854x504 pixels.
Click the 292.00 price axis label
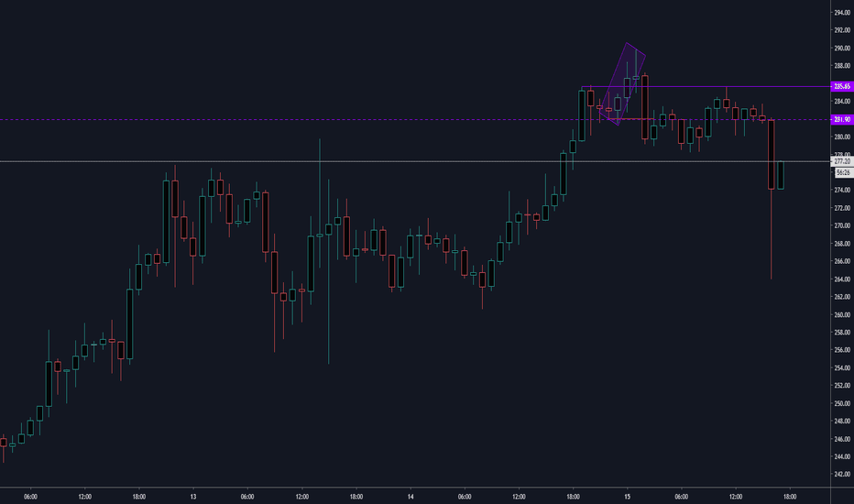pyautogui.click(x=842, y=30)
